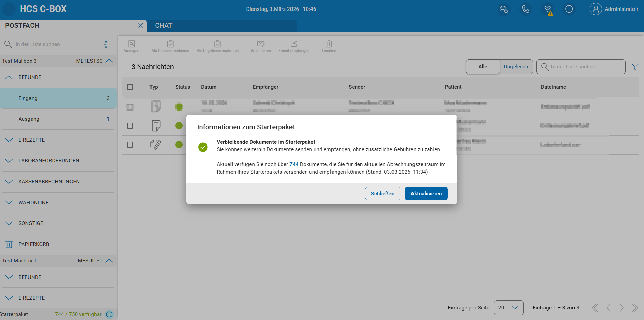This screenshot has width=644, height=320.
Task: Sort by the Dateiname column header
Action: (x=553, y=87)
